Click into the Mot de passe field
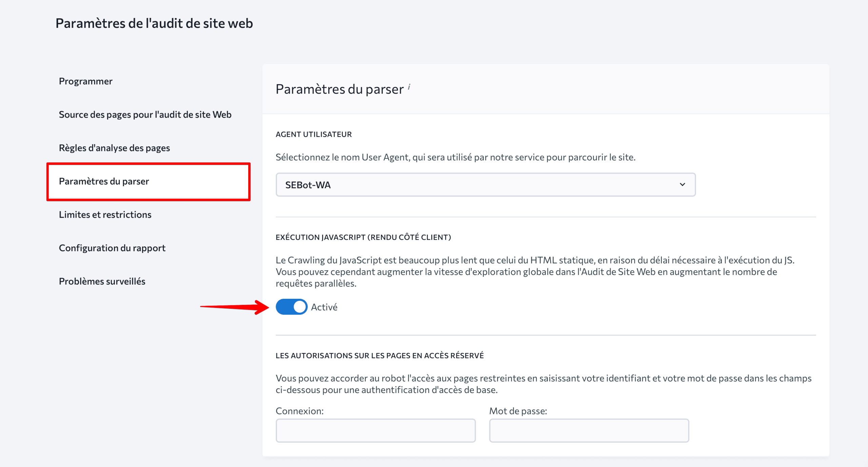This screenshot has height=467, width=868. 589,430
